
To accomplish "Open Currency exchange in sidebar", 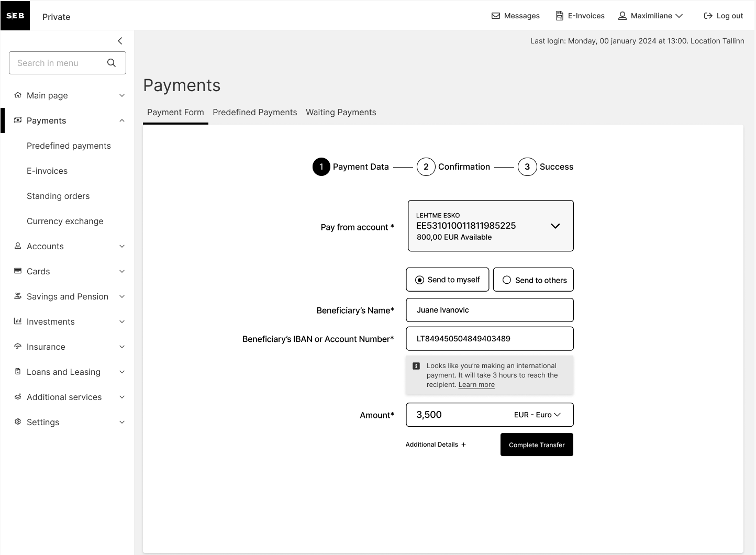I will tap(65, 221).
